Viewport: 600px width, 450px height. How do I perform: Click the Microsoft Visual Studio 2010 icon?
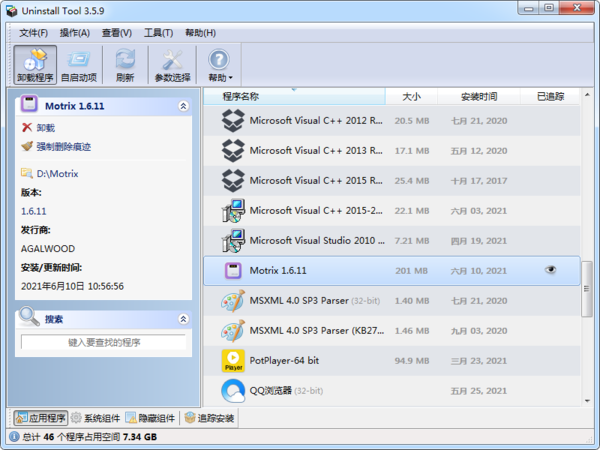coord(233,240)
